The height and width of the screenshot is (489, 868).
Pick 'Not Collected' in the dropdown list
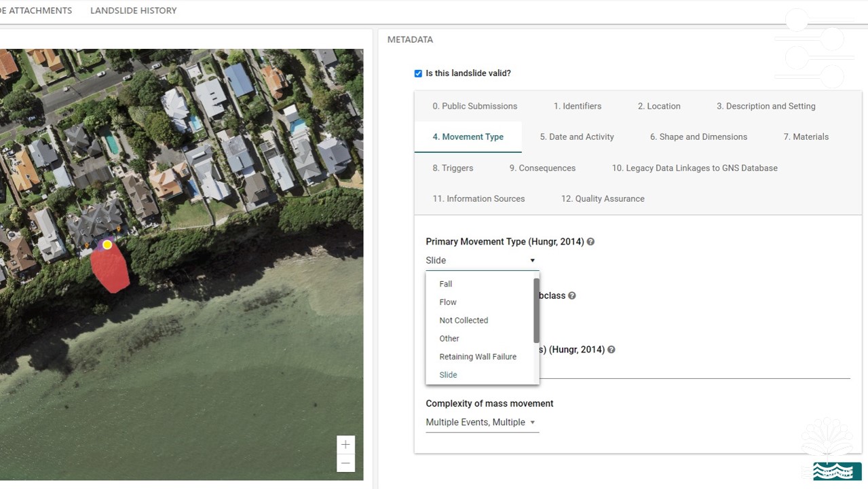[x=464, y=321]
